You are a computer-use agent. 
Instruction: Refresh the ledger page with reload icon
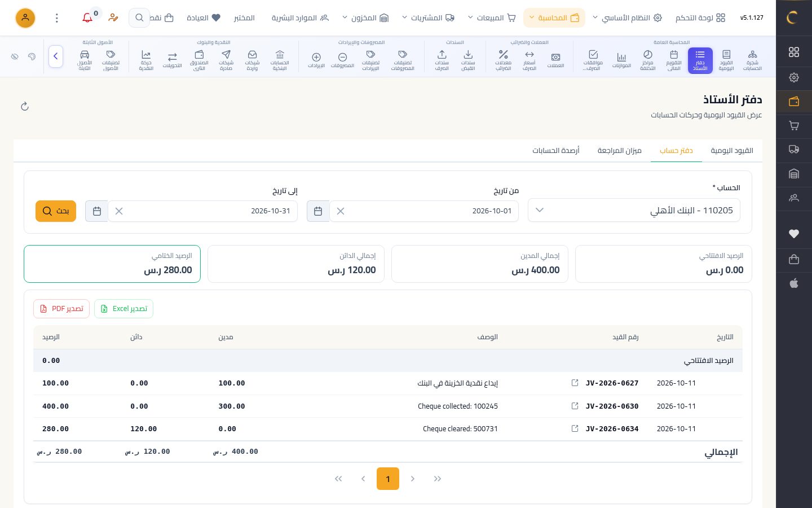(x=25, y=107)
